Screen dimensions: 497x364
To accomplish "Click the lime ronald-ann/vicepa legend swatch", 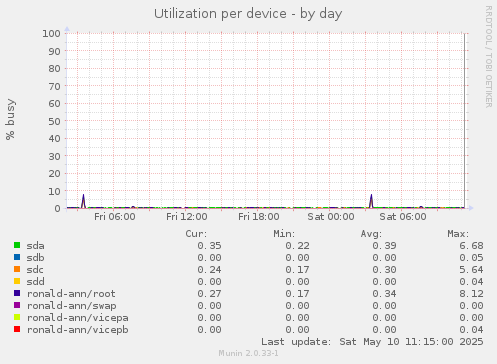I will [17, 317].
